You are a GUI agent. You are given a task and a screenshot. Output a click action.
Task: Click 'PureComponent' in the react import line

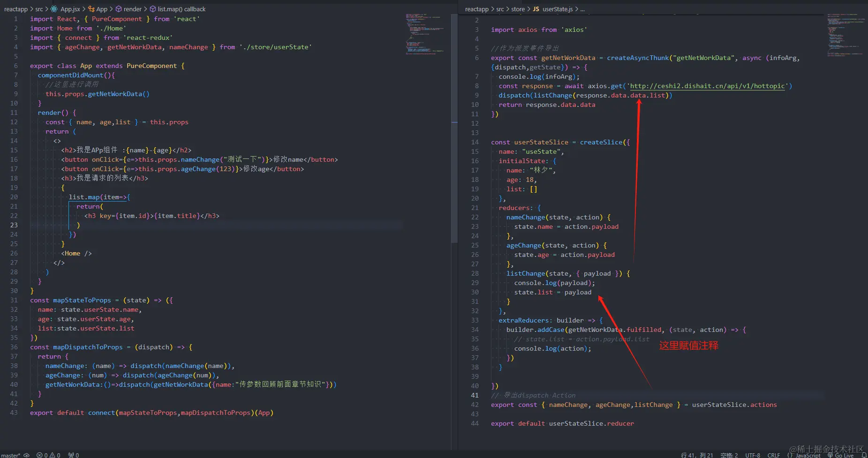pyautogui.click(x=117, y=19)
